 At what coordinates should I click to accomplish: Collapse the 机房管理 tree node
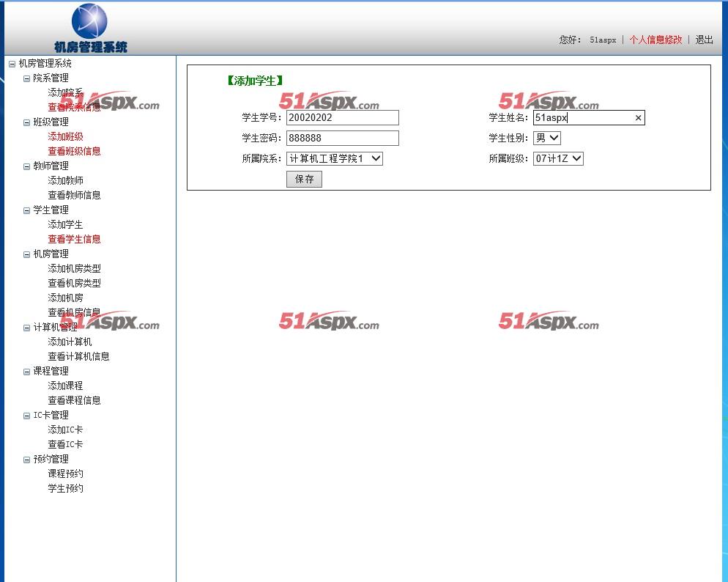(26, 254)
